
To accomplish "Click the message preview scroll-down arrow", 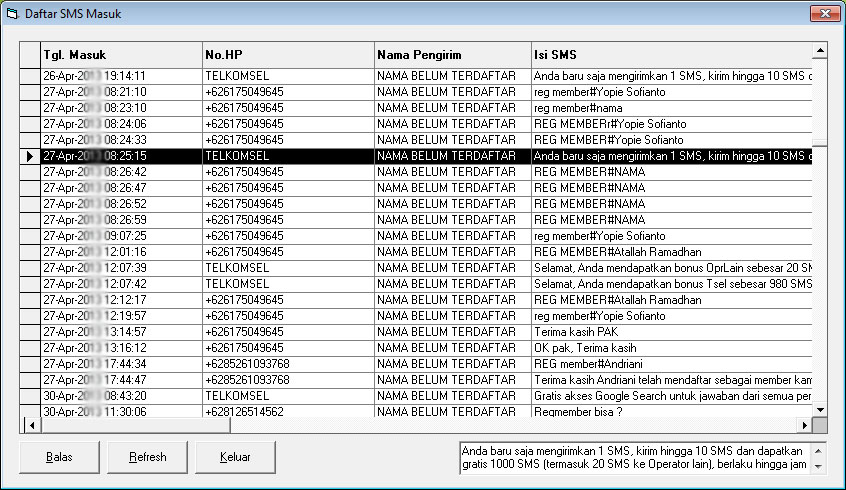I will (820, 466).
